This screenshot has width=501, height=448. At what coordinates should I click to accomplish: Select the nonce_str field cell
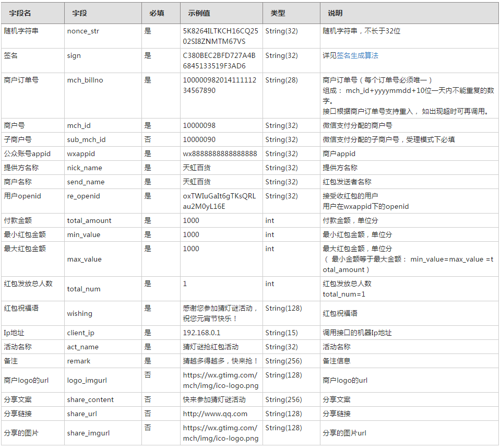[x=83, y=31]
